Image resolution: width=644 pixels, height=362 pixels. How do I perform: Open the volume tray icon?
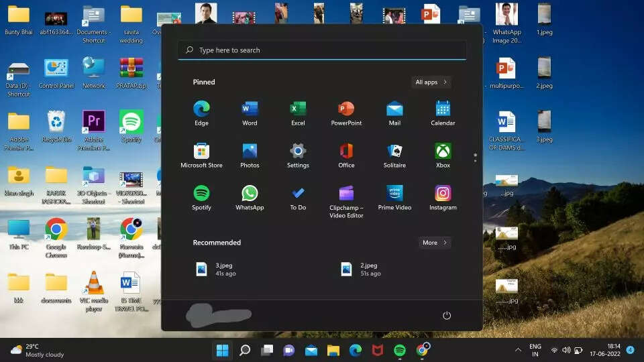[x=566, y=350]
